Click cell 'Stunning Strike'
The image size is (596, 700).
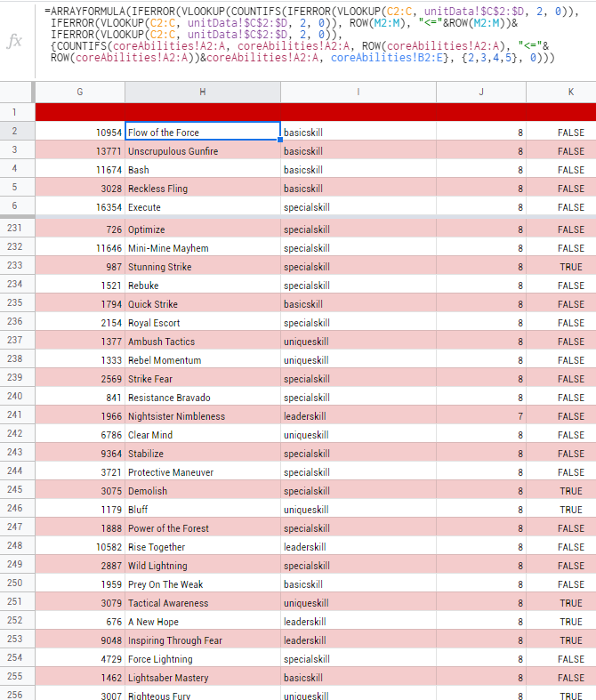point(203,267)
